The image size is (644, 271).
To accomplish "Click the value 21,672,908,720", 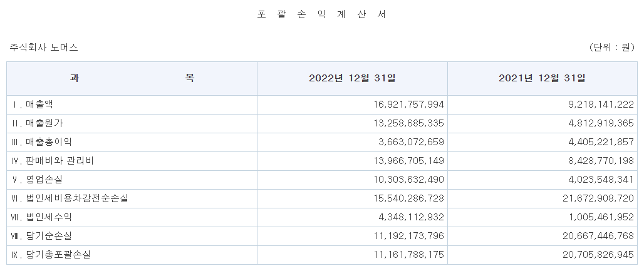I will [598, 199].
